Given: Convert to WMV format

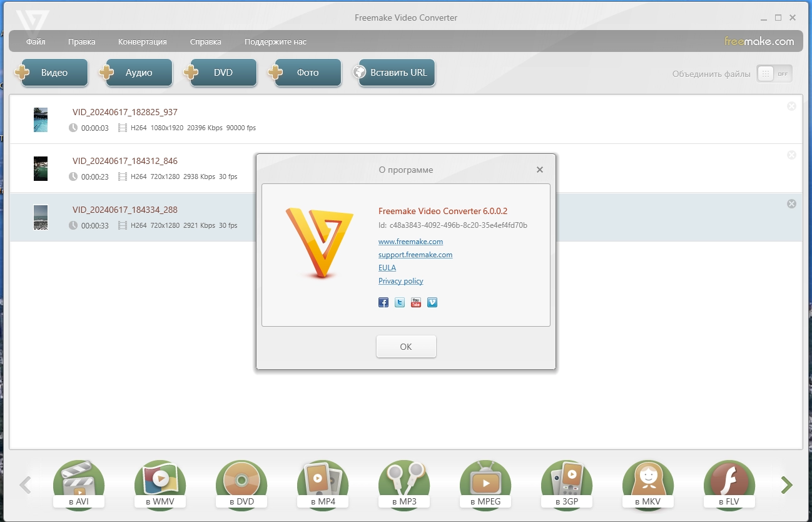Looking at the screenshot, I should 160,484.
